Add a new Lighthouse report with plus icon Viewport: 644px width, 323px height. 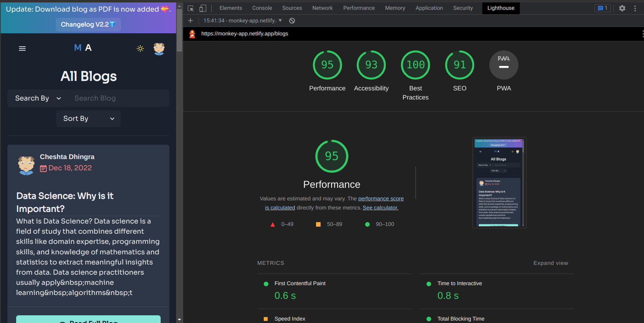[190, 21]
